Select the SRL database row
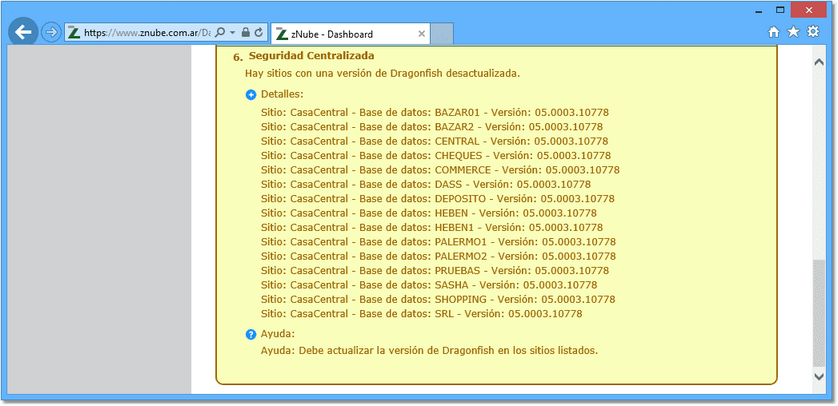Viewport: 838px width, 406px height. (422, 314)
